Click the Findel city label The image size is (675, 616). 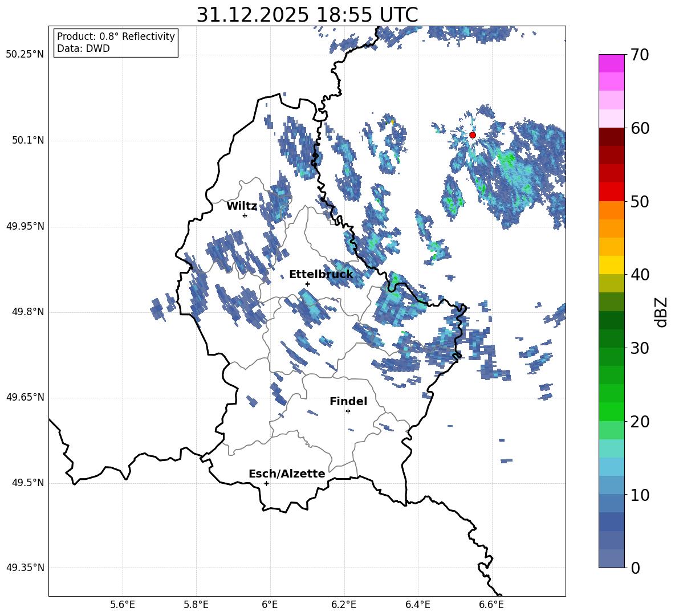tap(348, 401)
